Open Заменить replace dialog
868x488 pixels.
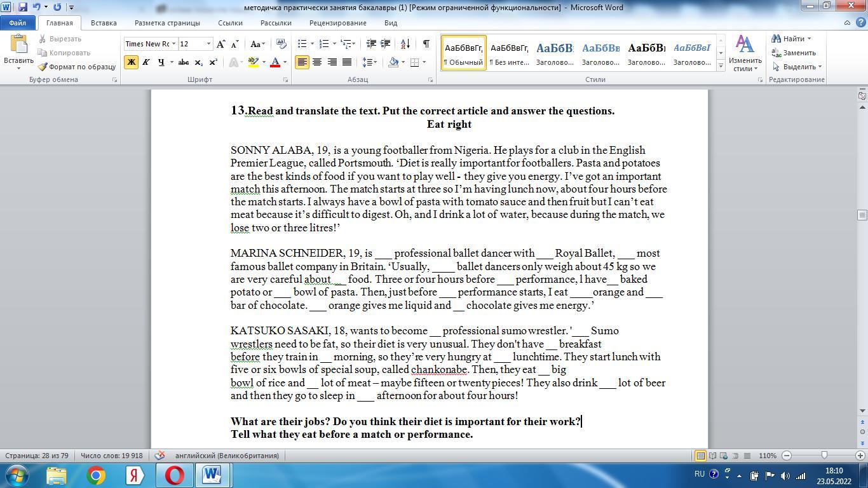click(794, 53)
